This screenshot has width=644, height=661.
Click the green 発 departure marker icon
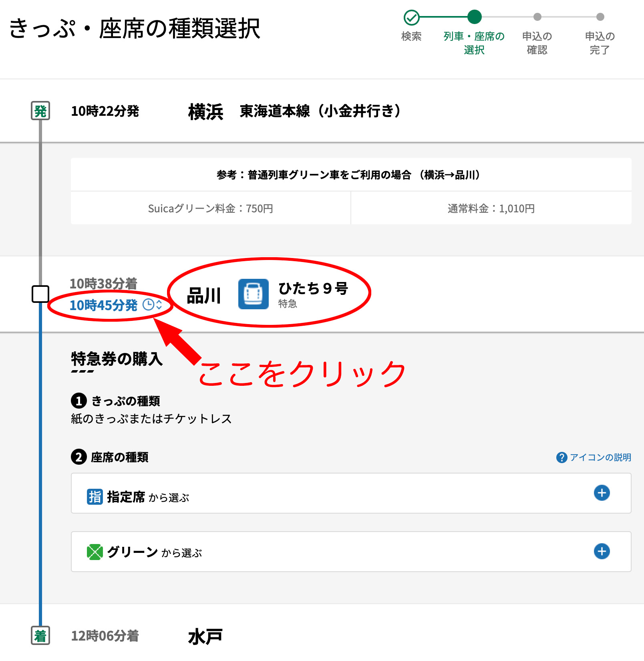(x=40, y=111)
